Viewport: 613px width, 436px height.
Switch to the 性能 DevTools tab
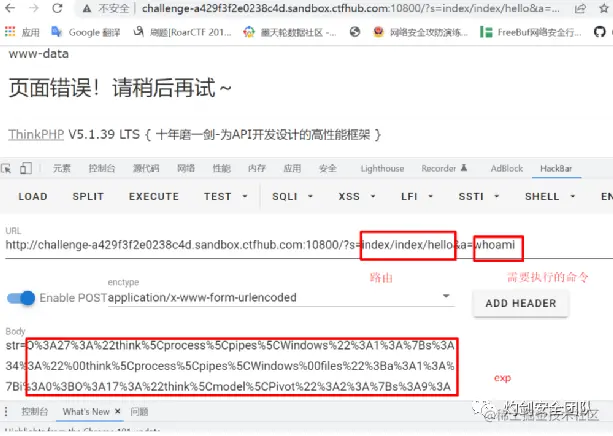point(221,169)
